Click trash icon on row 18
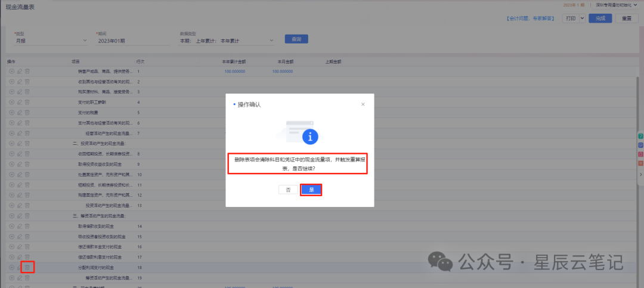Image resolution: width=644 pixels, height=288 pixels. tap(27, 267)
